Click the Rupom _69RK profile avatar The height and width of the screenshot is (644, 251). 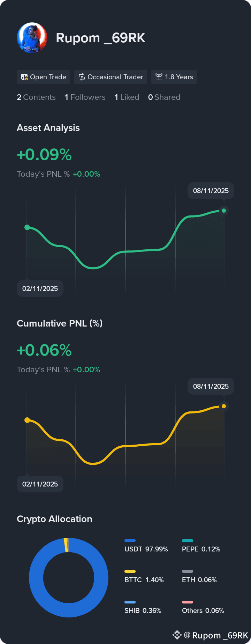point(32,38)
